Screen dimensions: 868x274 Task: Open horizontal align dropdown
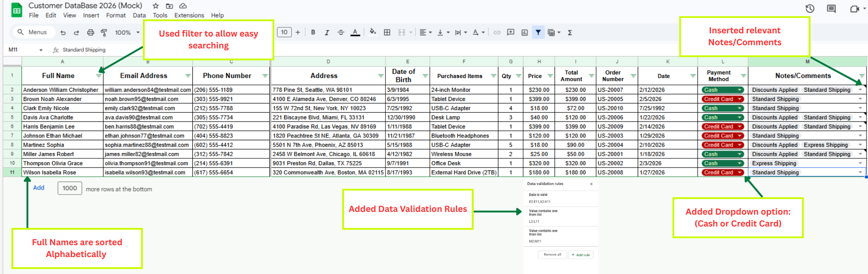[425, 32]
